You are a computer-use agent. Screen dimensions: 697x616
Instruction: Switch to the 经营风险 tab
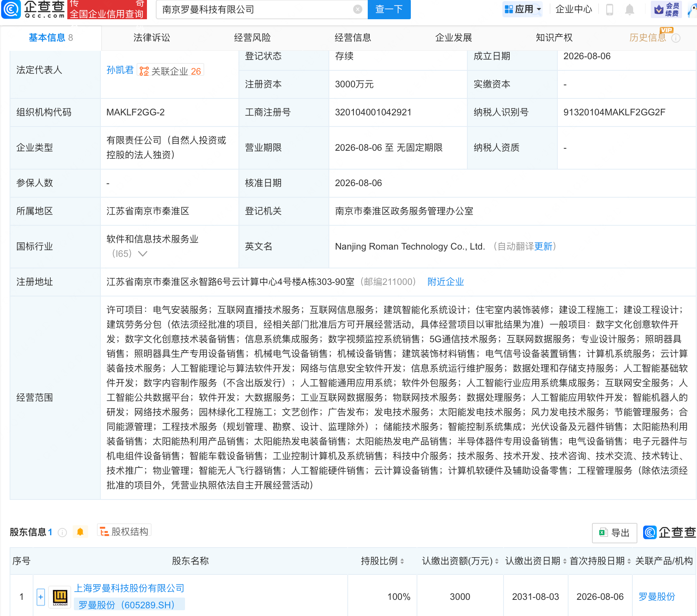252,38
